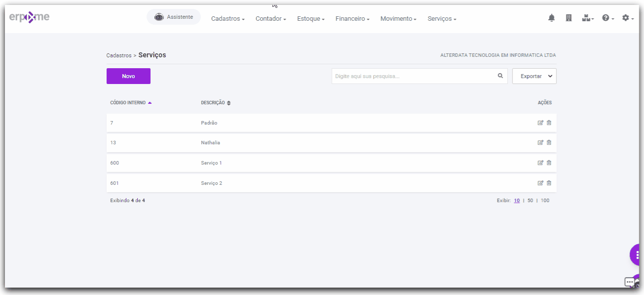Click the Cadastros breadcrumb link

119,55
